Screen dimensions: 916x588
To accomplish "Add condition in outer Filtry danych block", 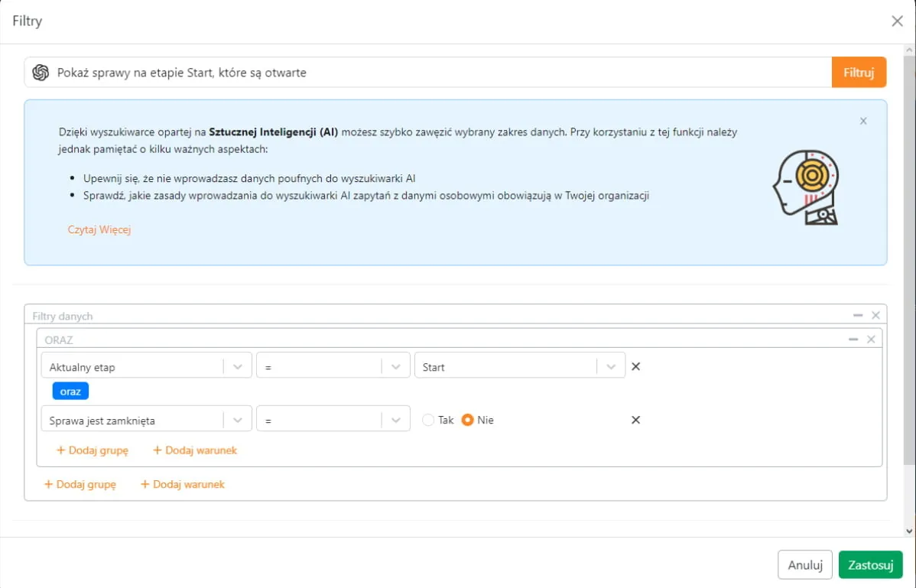I will [x=182, y=484].
